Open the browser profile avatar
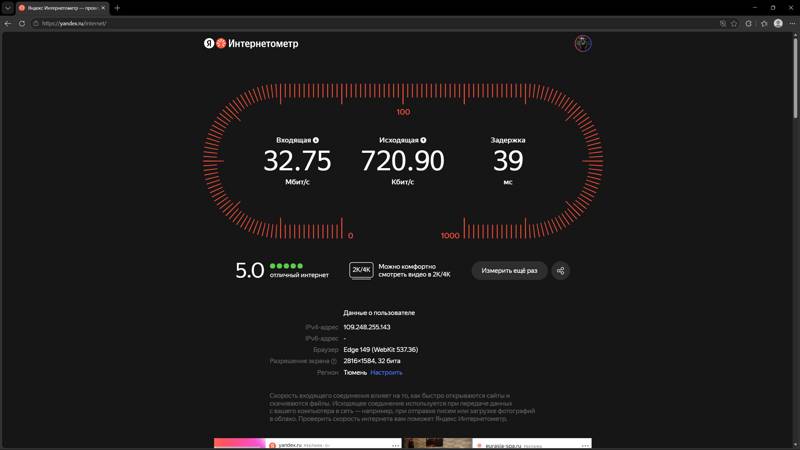The image size is (800, 450). 778,23
